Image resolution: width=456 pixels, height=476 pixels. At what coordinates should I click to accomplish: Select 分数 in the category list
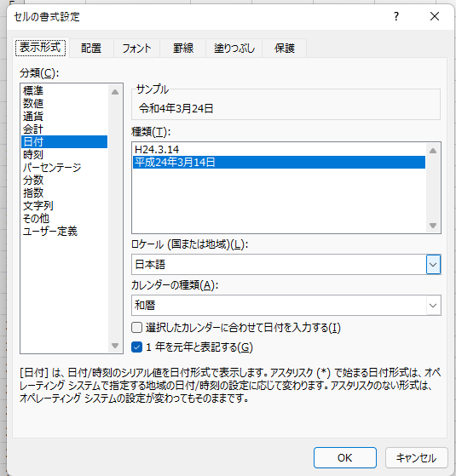tap(65, 180)
